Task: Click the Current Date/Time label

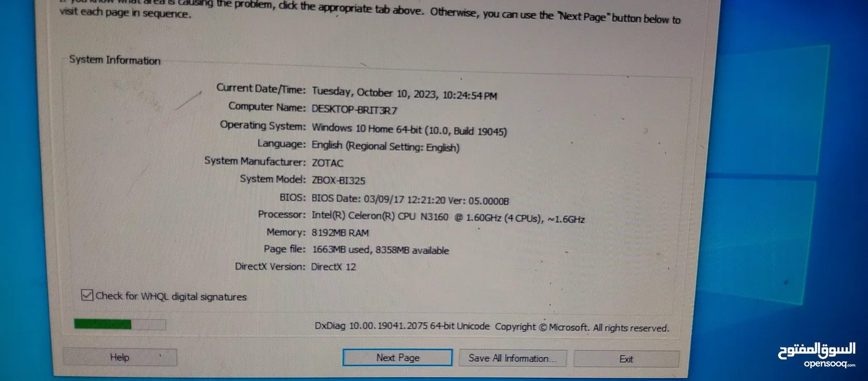Action: [x=261, y=89]
